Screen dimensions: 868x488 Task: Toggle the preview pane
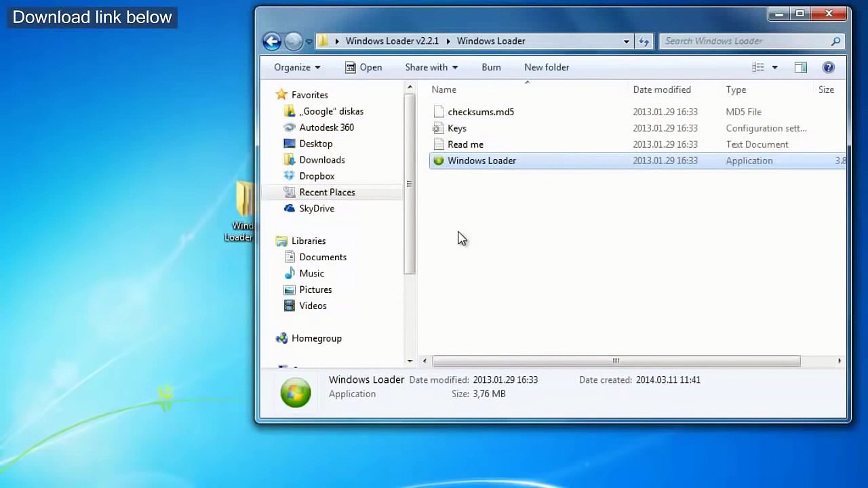800,67
